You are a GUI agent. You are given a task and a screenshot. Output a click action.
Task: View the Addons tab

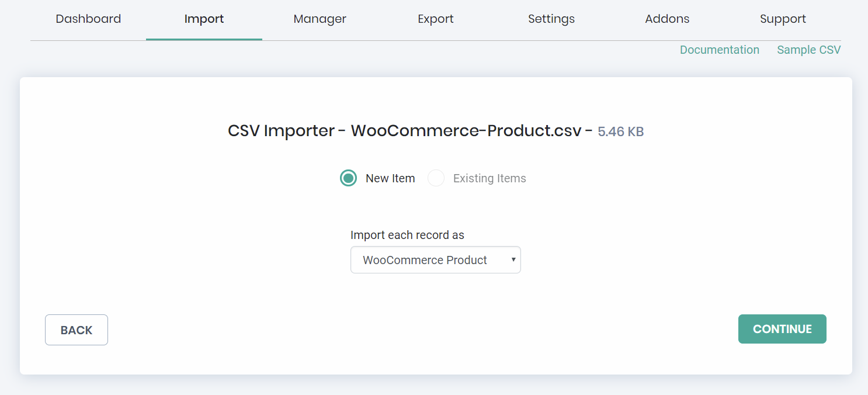[667, 19]
